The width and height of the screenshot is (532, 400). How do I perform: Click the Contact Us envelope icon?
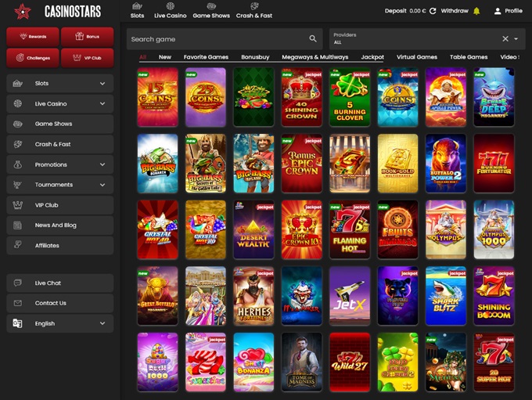pyautogui.click(x=18, y=303)
